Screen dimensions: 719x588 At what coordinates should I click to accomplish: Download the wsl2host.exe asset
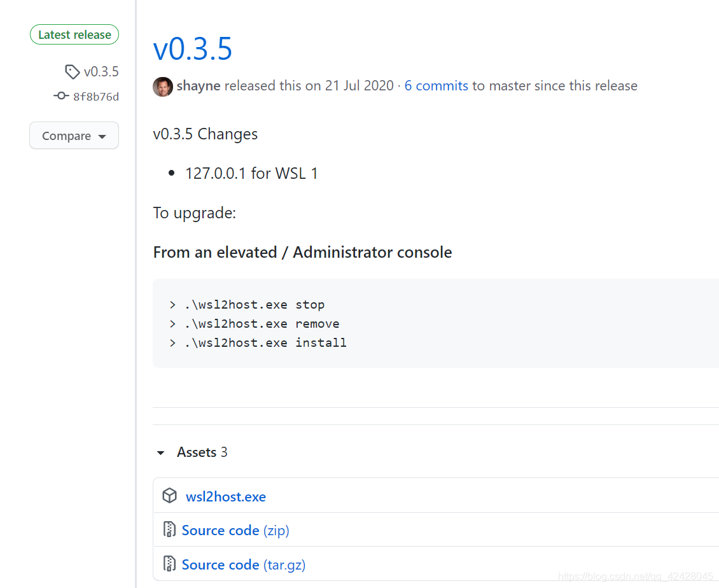click(225, 496)
